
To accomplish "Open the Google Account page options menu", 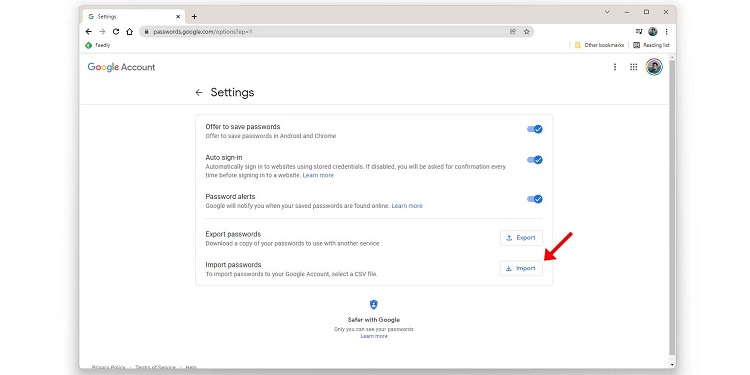I will click(615, 67).
